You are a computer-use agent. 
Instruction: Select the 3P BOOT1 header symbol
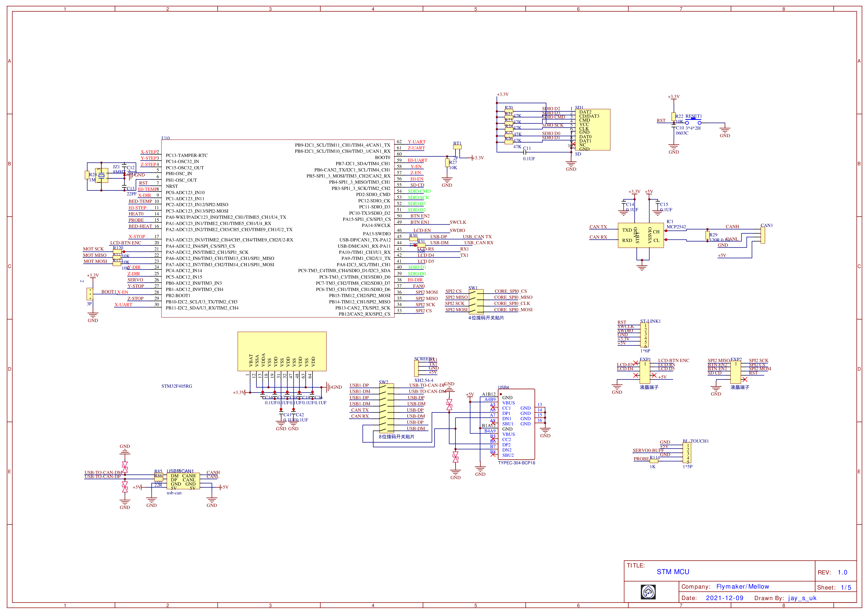90,294
